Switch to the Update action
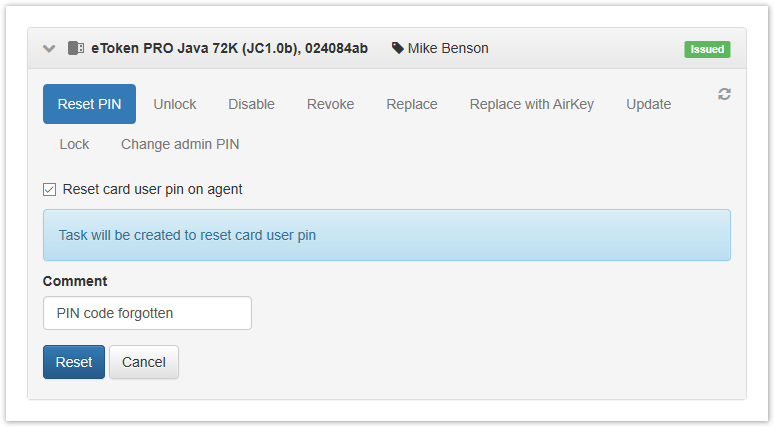Screen dimensions: 774x427 point(648,104)
